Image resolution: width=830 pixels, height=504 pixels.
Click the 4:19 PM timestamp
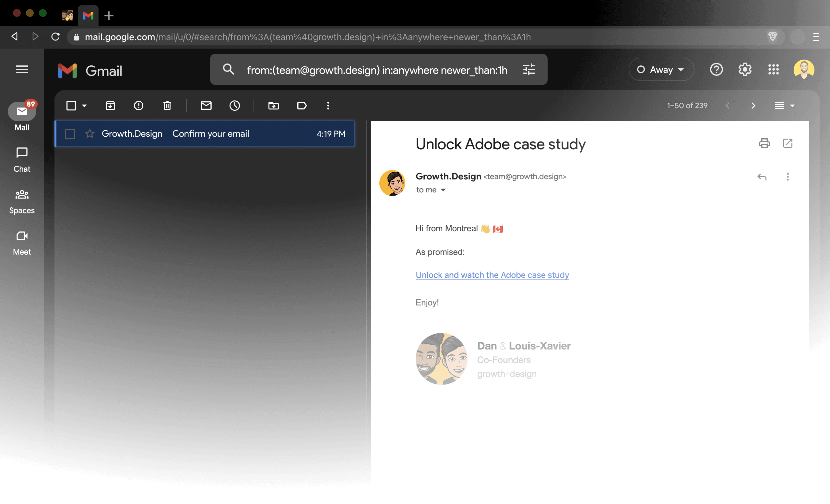click(331, 134)
